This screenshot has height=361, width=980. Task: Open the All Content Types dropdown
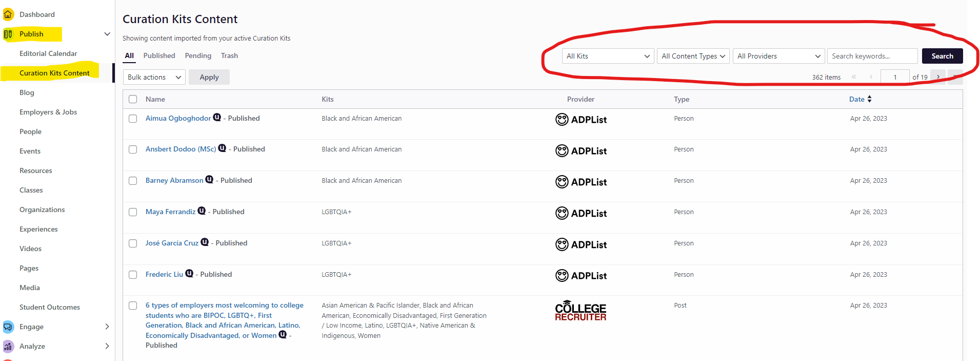point(693,56)
